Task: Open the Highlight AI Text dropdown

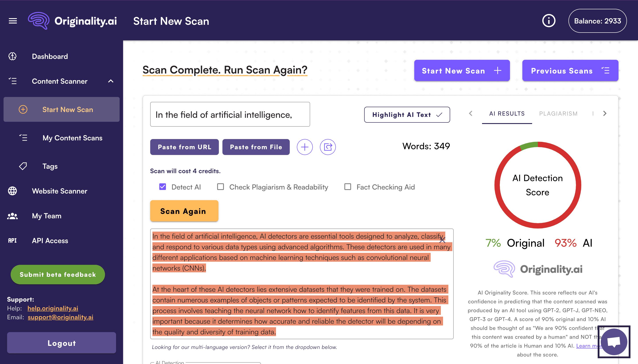Action: (x=407, y=115)
